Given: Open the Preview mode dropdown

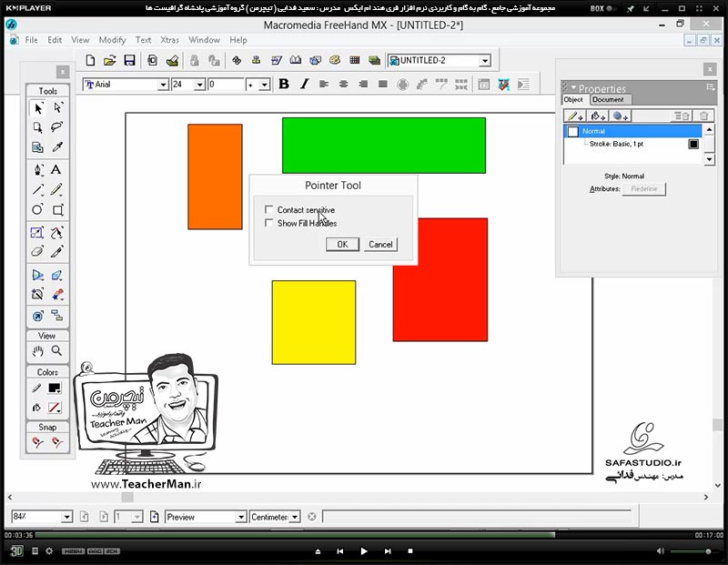Looking at the screenshot, I should tap(241, 517).
